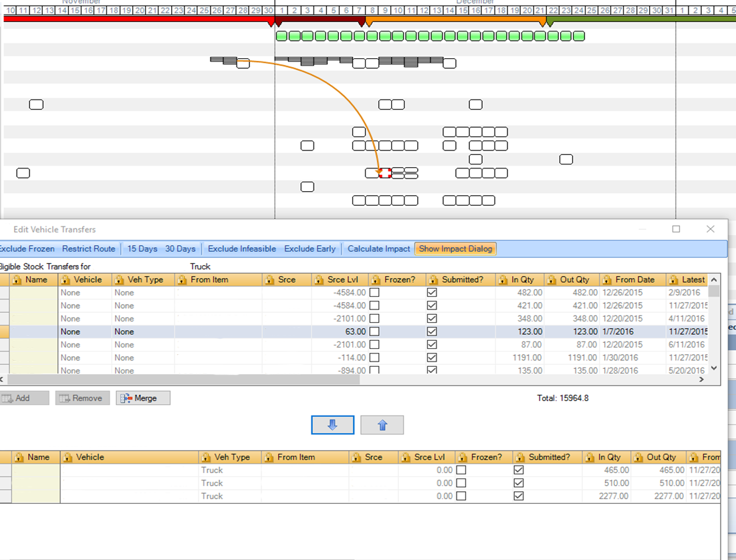This screenshot has height=560, width=736.
Task: Click the 4/11/2016 Latest date cell
Action: 687,319
